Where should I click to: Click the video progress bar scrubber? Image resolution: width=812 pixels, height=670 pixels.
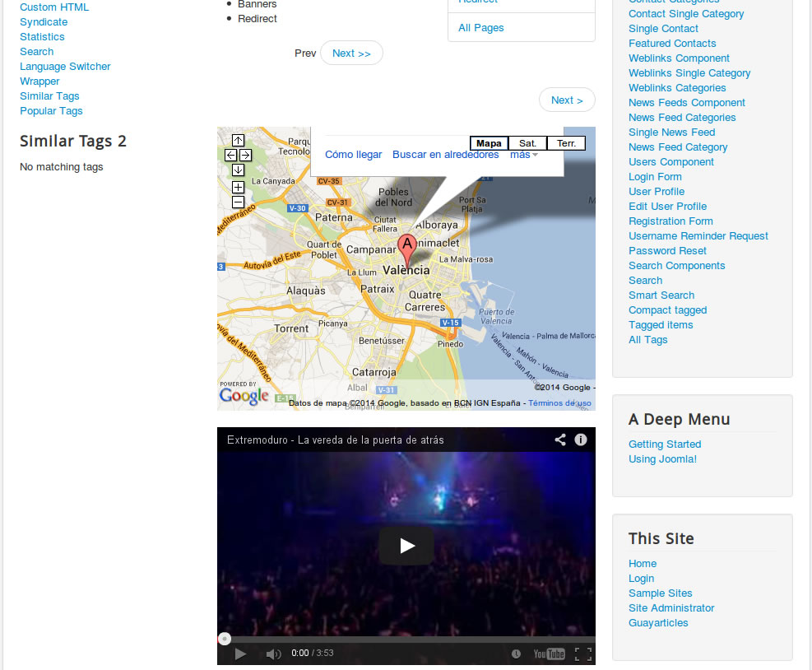(x=224, y=639)
